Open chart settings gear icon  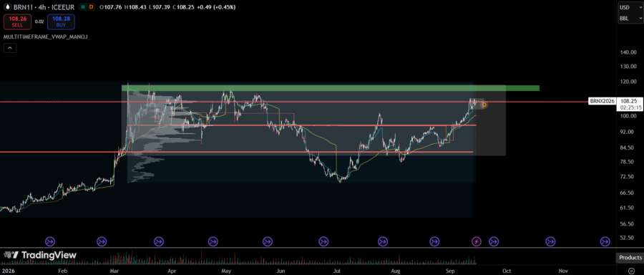click(x=631, y=271)
